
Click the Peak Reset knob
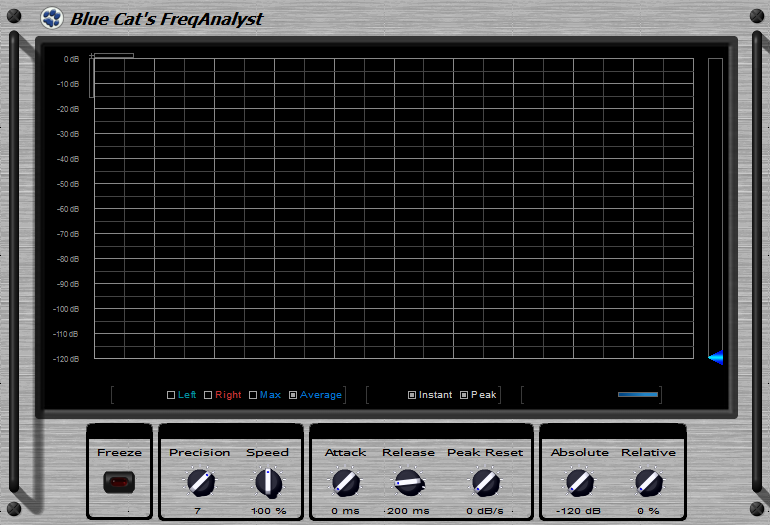[x=485, y=482]
